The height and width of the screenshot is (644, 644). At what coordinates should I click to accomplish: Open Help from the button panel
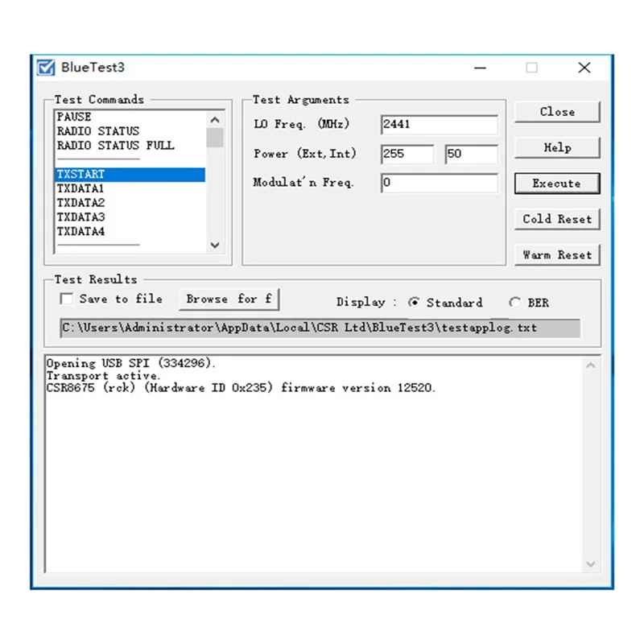[x=557, y=147]
